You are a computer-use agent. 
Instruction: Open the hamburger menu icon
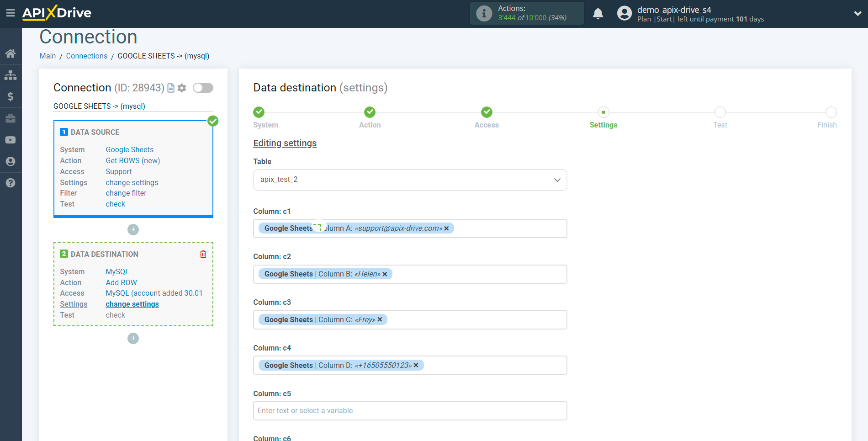click(x=10, y=13)
